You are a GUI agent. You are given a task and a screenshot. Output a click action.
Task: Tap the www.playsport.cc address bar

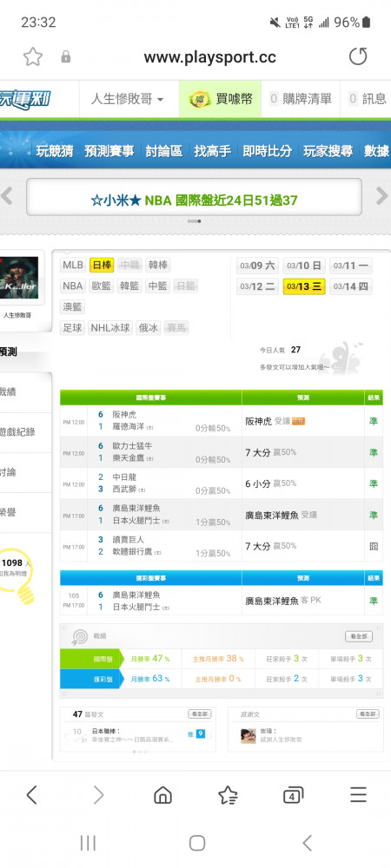(210, 57)
